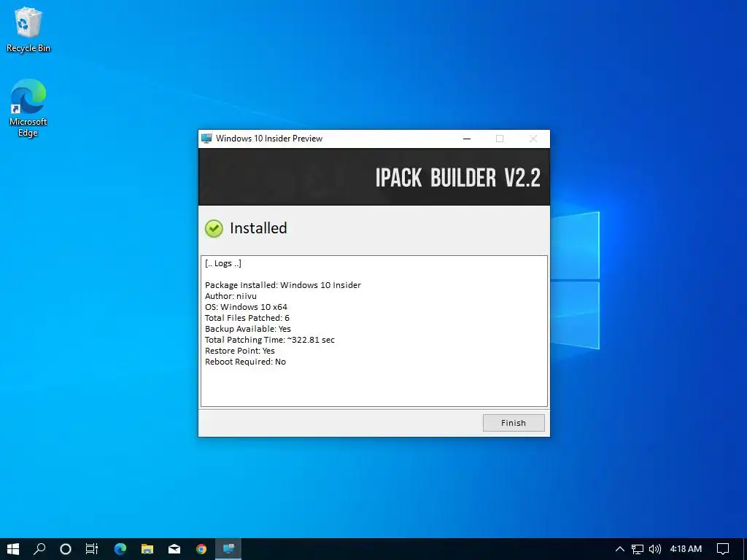Click the "Total Files Patched: 6" line

[x=247, y=318]
